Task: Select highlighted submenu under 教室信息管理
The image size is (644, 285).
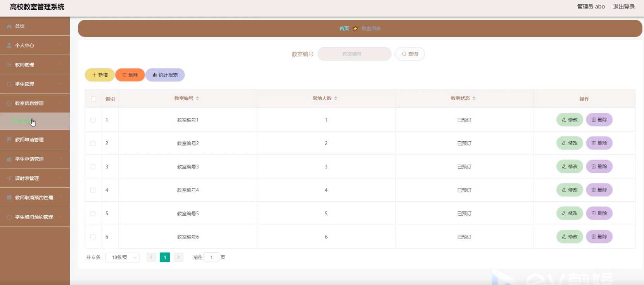Action: tap(35, 121)
